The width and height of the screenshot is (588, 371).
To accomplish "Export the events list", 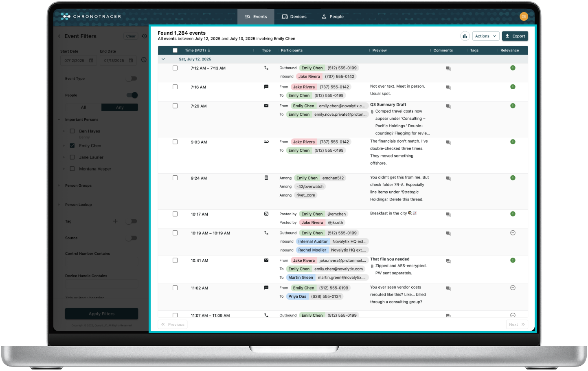I will 515,36.
